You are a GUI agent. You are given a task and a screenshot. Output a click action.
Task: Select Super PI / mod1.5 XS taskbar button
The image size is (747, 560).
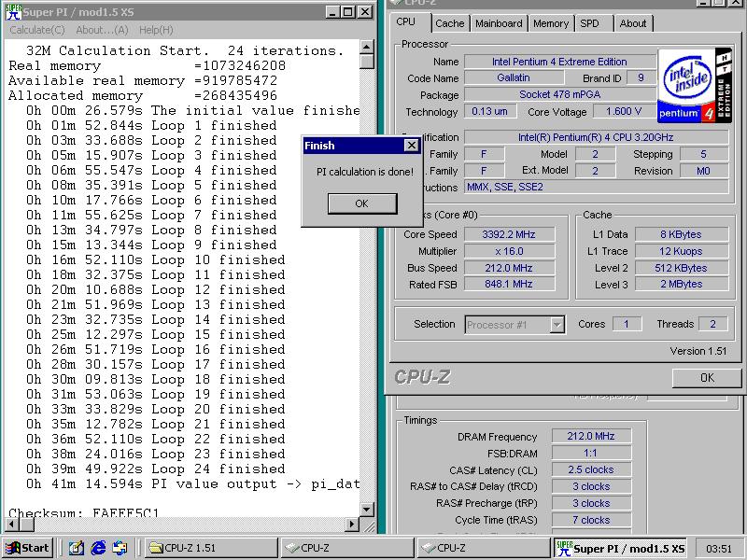tap(620, 548)
